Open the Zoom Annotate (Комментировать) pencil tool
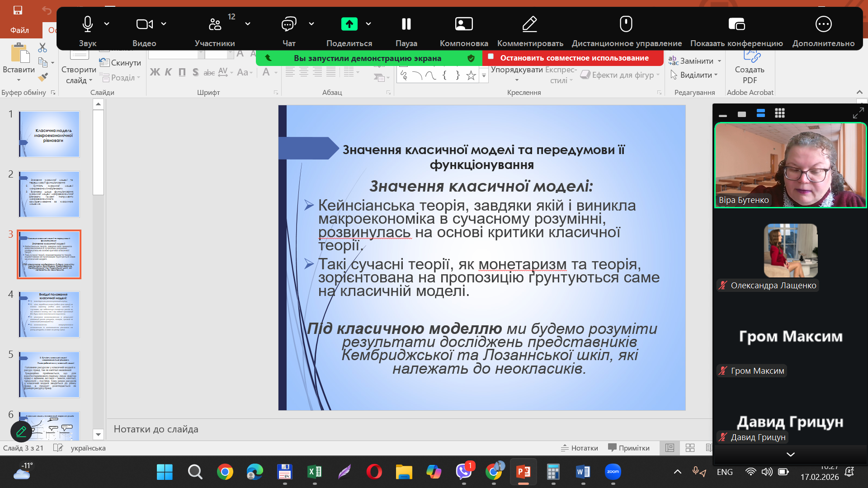 (530, 24)
